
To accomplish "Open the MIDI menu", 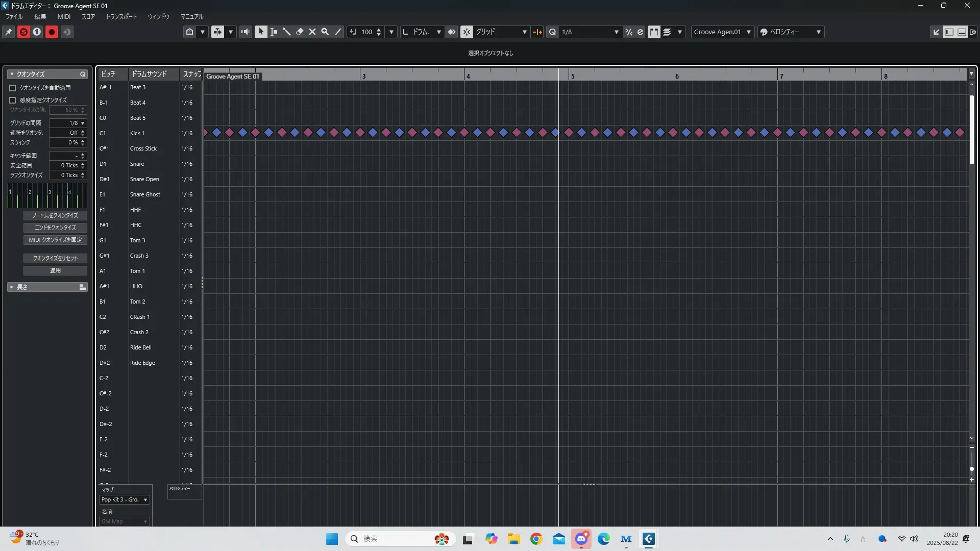I will [64, 17].
